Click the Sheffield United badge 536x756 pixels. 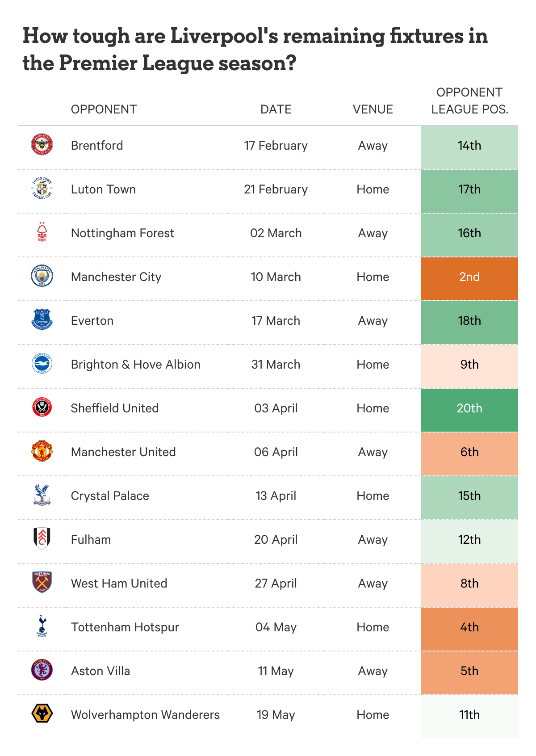[42, 407]
